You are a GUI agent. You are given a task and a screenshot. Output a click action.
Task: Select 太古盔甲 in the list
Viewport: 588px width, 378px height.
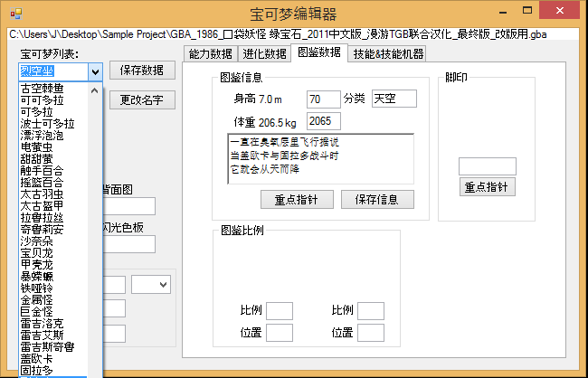[53, 206]
